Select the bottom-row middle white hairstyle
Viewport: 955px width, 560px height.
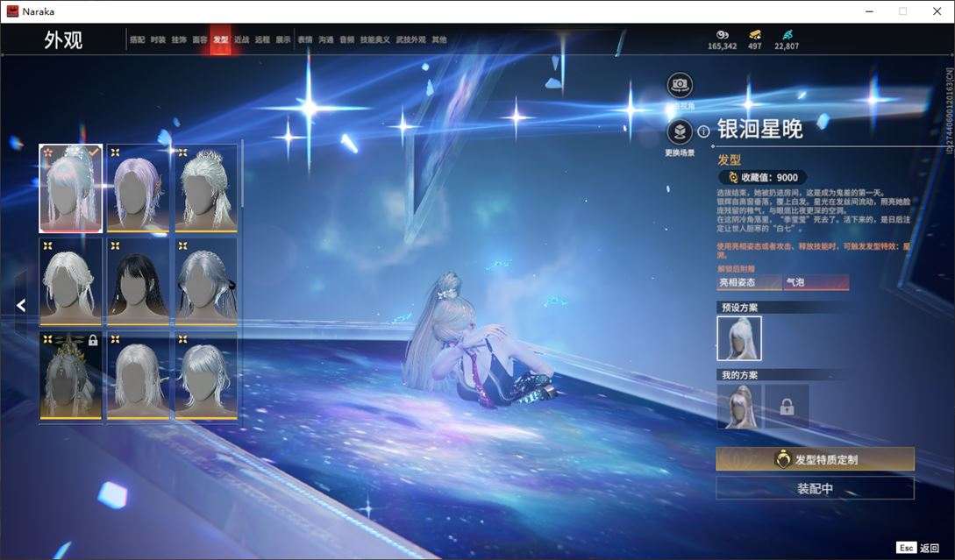(139, 376)
